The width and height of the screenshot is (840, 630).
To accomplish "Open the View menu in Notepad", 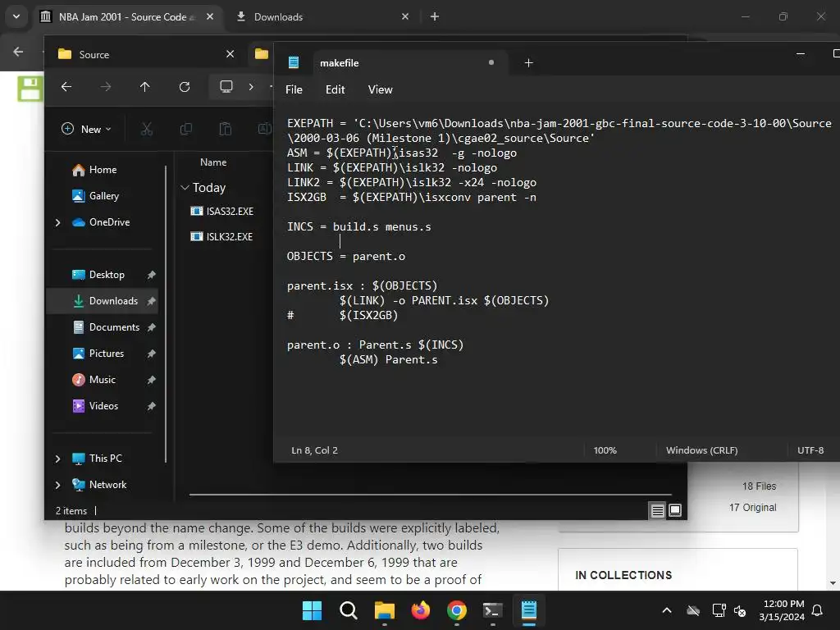I will 380,89.
